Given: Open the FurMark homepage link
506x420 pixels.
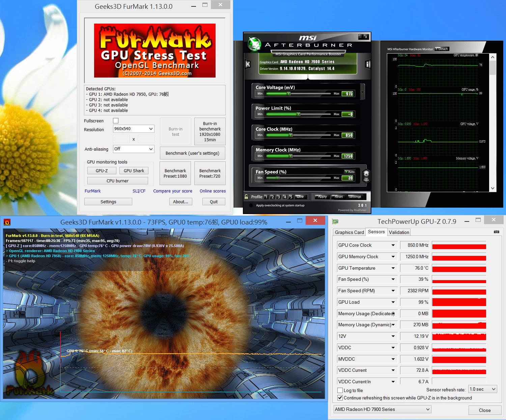Looking at the screenshot, I should click(x=92, y=191).
